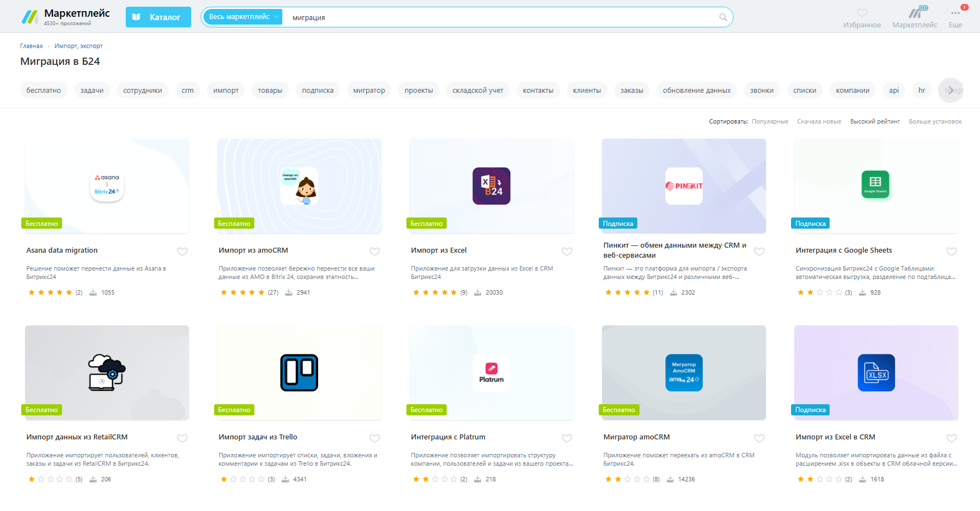This screenshot has width=980, height=511.
Task: Filter by товары tag
Action: [270, 90]
